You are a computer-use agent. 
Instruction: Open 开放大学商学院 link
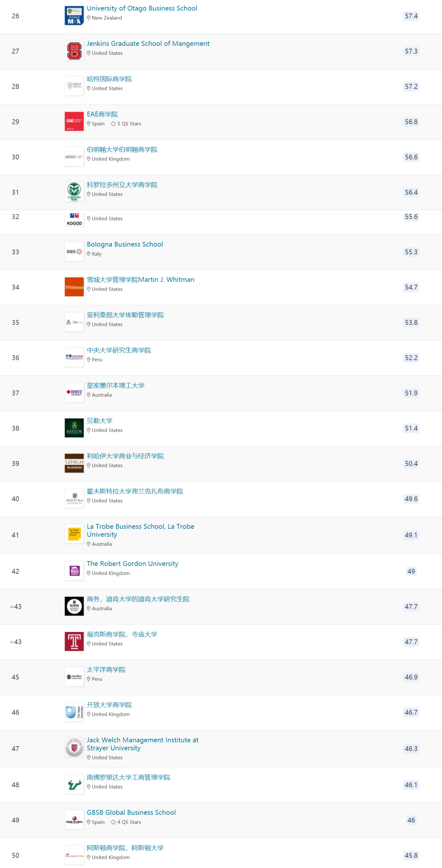coord(109,705)
